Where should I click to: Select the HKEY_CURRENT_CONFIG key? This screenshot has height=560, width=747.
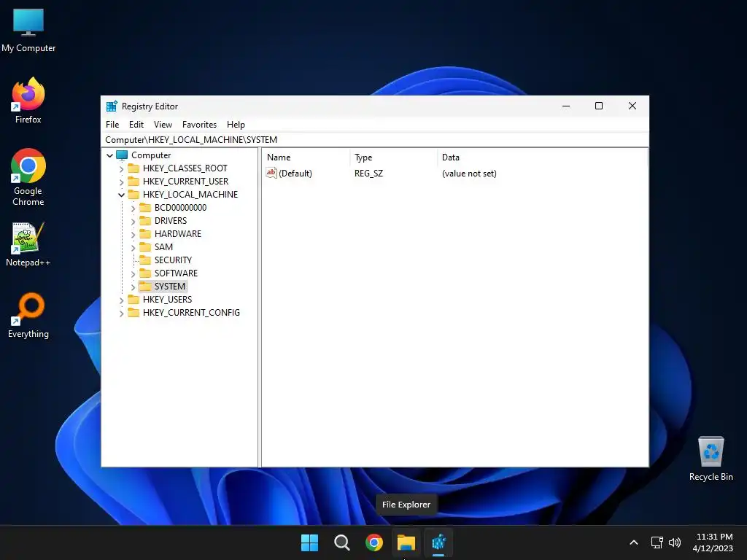pyautogui.click(x=191, y=312)
